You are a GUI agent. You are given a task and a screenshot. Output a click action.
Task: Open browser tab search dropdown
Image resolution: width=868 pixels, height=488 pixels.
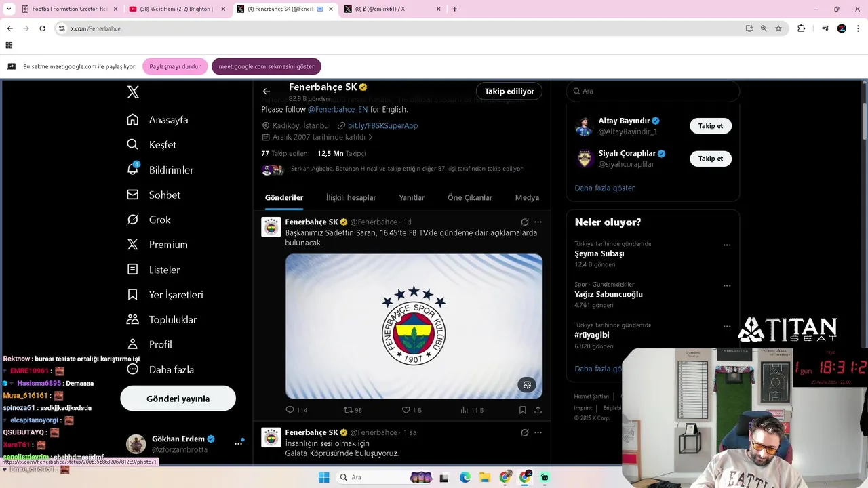click(9, 9)
